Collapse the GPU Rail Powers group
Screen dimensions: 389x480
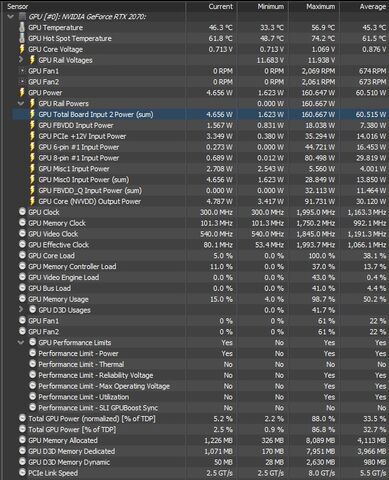21,103
